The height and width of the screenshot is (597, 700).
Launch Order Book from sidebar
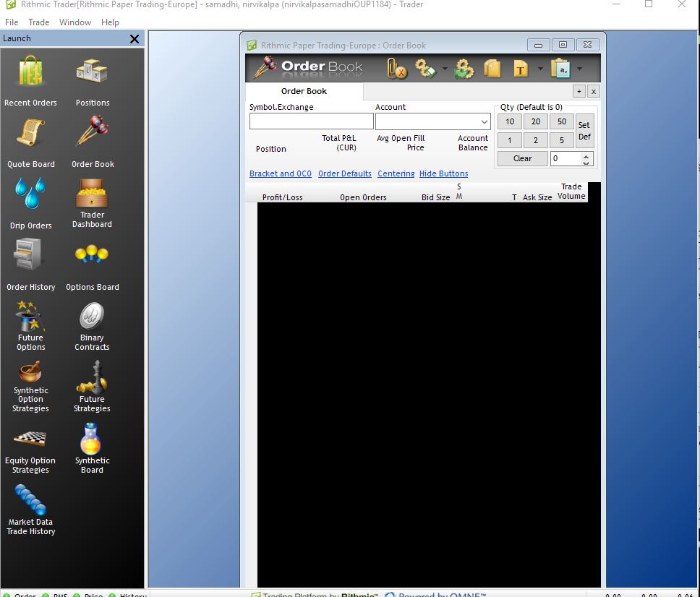[93, 143]
